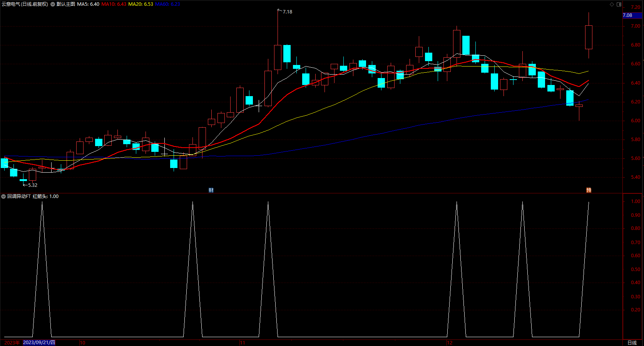Viewport: 644px width, 346px height.
Task: Click the highlighted 2023/09/21/四 date label
Action: coord(39,343)
